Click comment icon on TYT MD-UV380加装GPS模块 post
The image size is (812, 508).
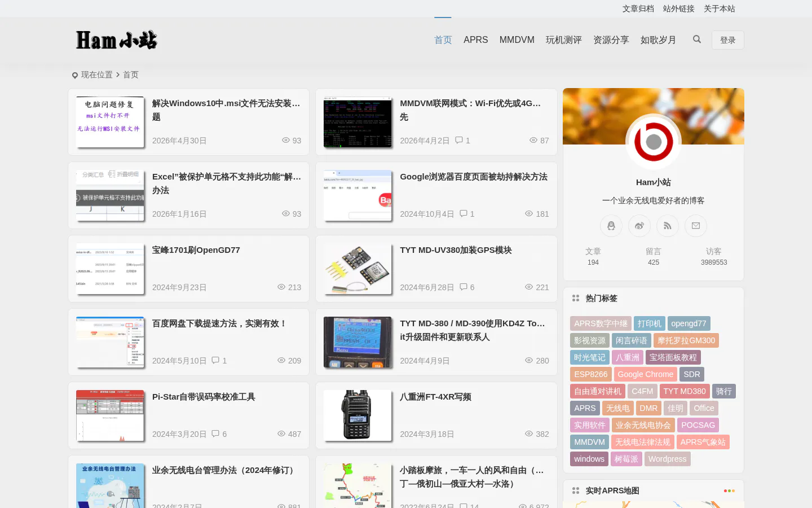pyautogui.click(x=464, y=287)
